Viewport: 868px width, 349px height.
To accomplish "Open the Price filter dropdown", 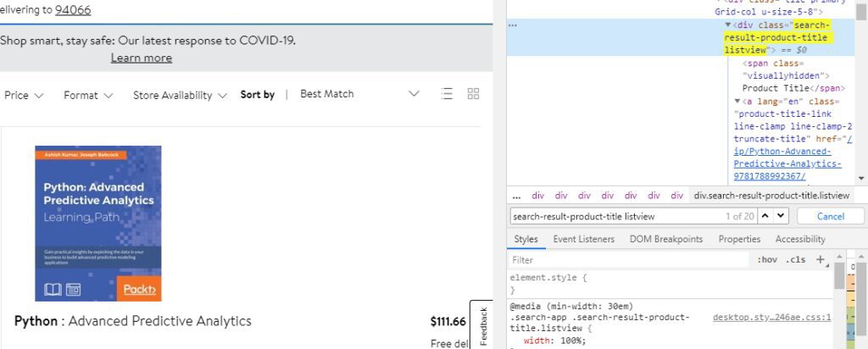I will 24,95.
